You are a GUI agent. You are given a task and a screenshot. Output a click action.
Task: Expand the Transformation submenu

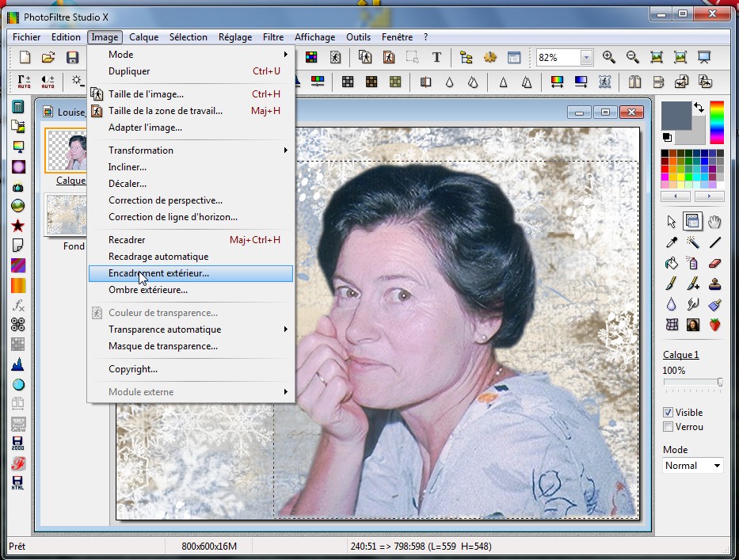click(191, 150)
